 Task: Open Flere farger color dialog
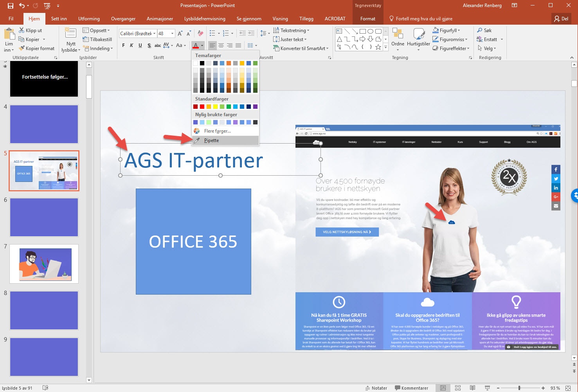217,131
